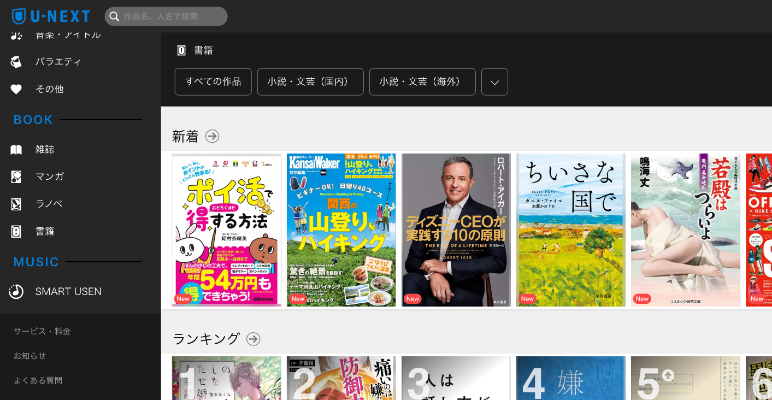Screen dimensions: 772x400
Task: Click the SMART USEN music icon
Action: tap(16, 292)
